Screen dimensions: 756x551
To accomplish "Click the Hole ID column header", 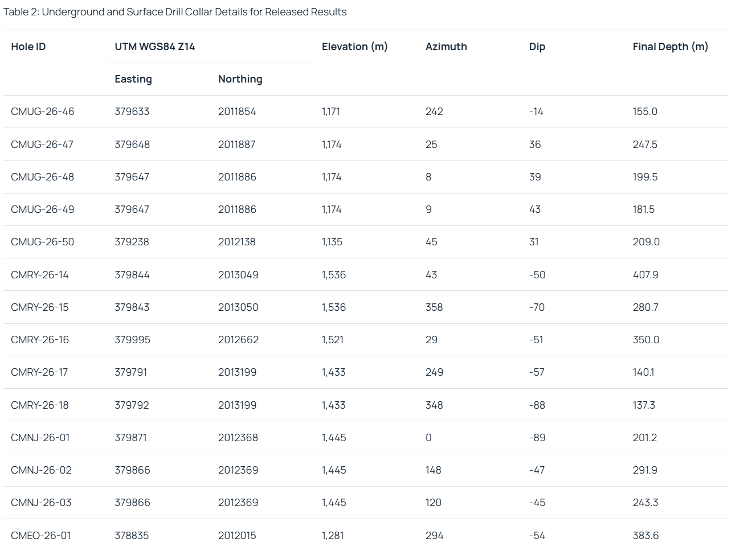I will click(28, 47).
